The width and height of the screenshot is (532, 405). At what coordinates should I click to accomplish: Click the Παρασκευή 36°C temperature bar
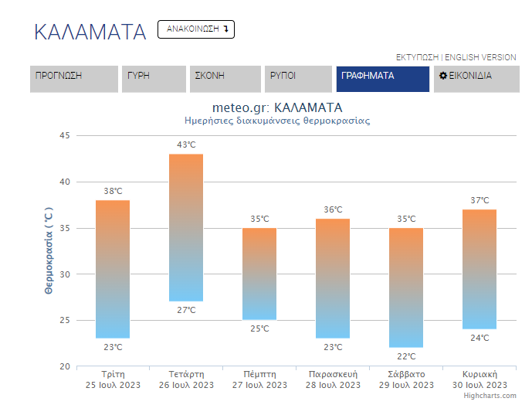point(333,278)
